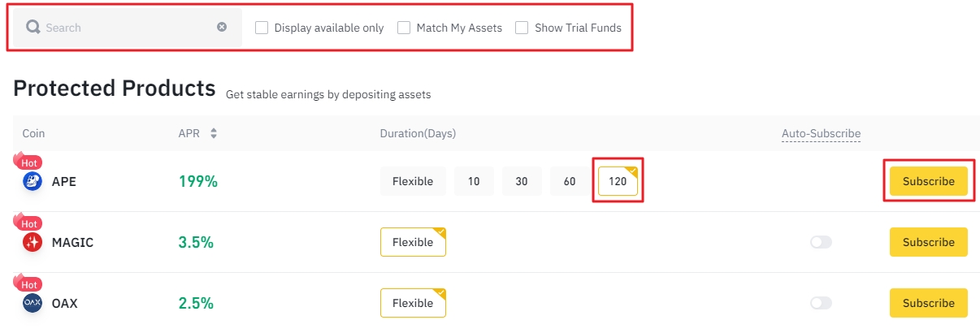980x333 pixels.
Task: Toggle Auto-Subscribe for OAX
Action: point(821,303)
